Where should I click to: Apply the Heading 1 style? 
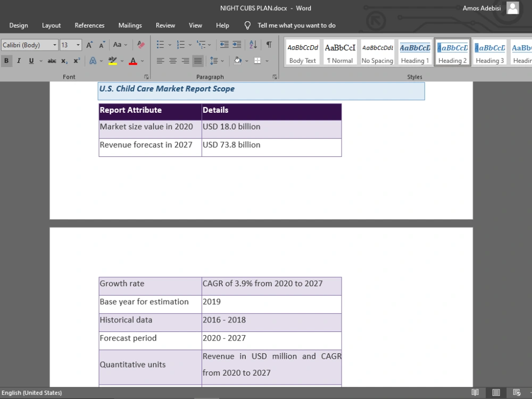click(x=415, y=52)
